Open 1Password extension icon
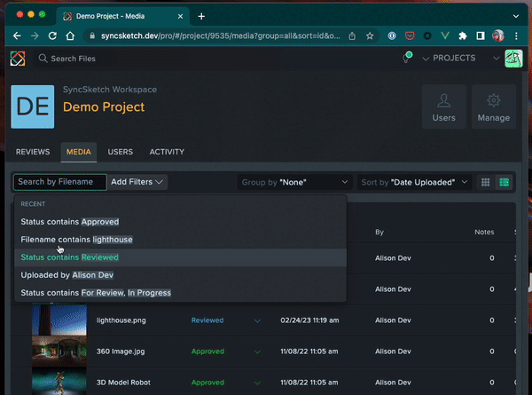532x395 pixels. [x=392, y=36]
